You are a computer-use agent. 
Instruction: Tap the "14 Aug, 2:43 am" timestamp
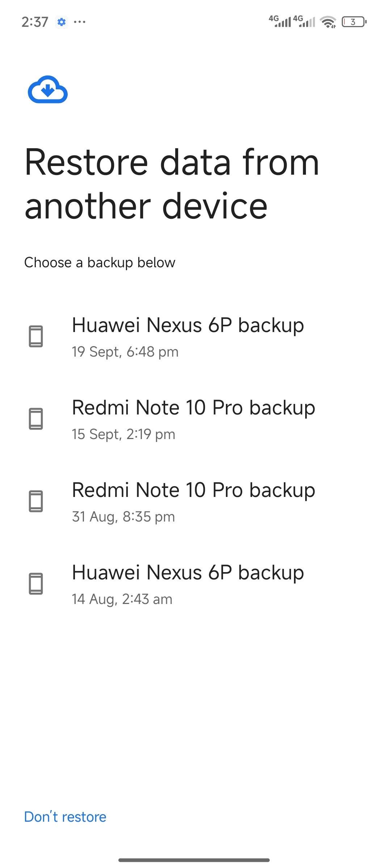tap(122, 599)
